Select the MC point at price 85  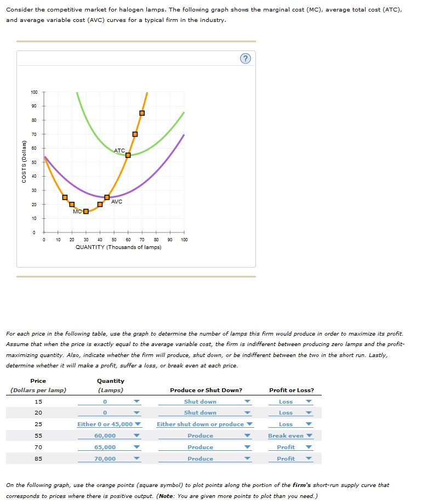pos(142,113)
